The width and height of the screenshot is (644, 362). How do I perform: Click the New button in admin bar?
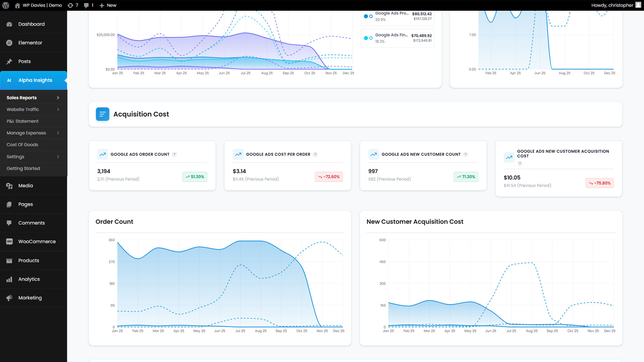[x=108, y=5]
